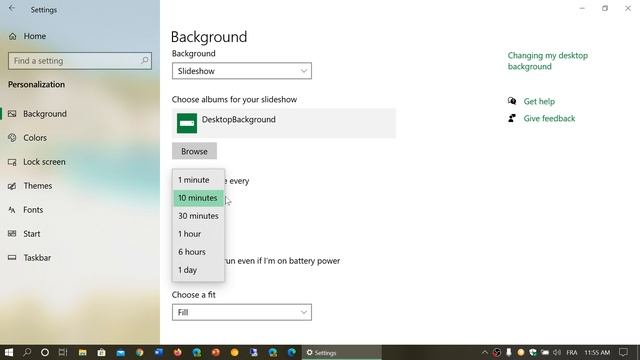This screenshot has width=640, height=360.
Task: Click the Get help link
Action: [x=539, y=101]
